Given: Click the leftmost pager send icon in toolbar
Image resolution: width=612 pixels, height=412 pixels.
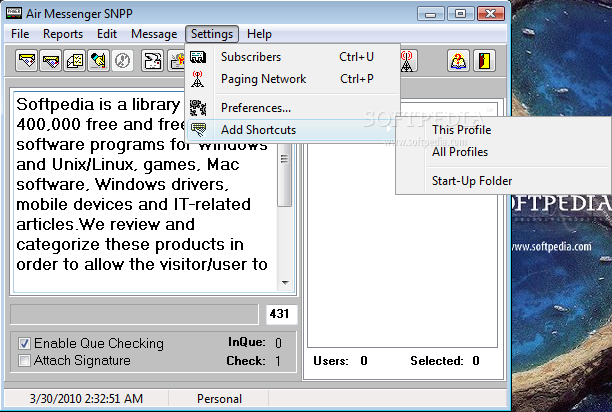Looking at the screenshot, I should tap(27, 60).
